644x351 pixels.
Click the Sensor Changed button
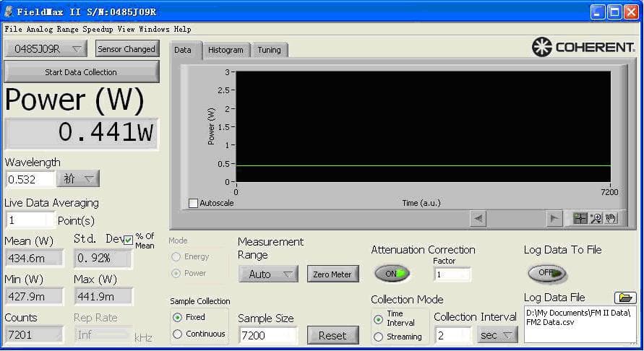point(126,49)
